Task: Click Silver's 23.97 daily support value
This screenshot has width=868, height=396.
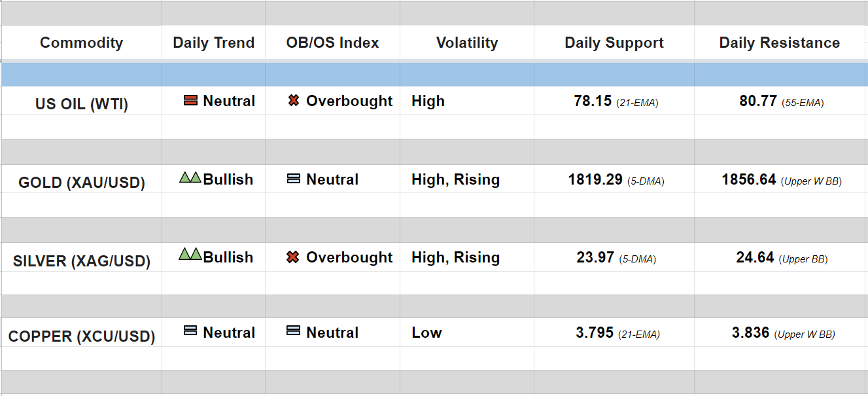Action: coord(595,257)
